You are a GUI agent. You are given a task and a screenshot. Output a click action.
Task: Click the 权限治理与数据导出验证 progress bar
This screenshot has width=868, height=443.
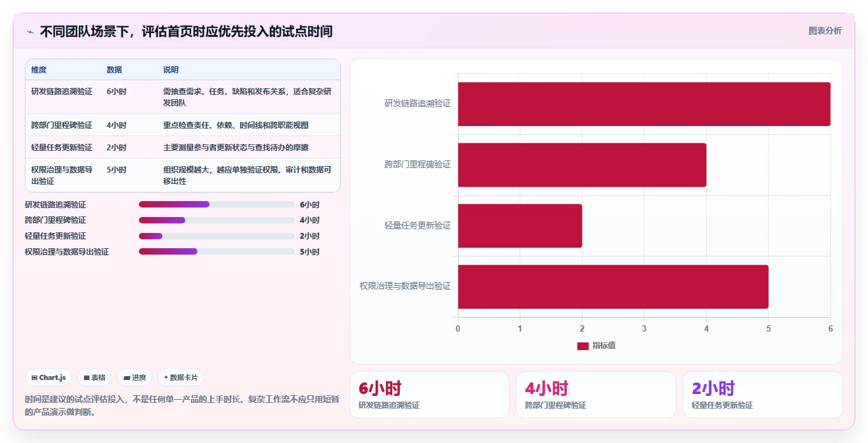217,251
